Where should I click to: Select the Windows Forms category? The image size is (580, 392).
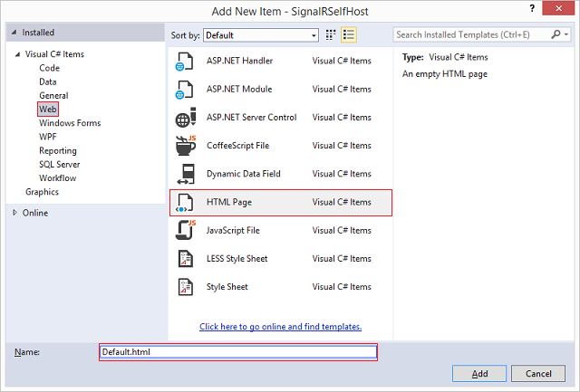[70, 123]
